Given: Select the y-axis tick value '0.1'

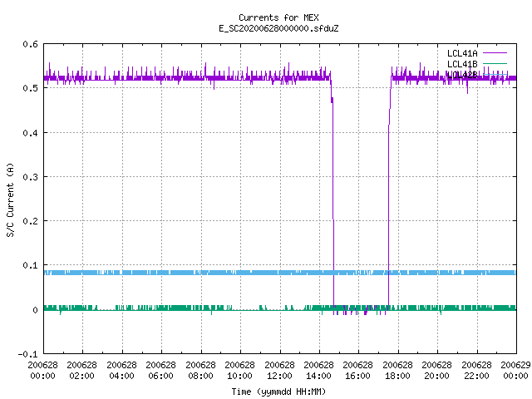Looking at the screenshot, I should click(x=30, y=265).
